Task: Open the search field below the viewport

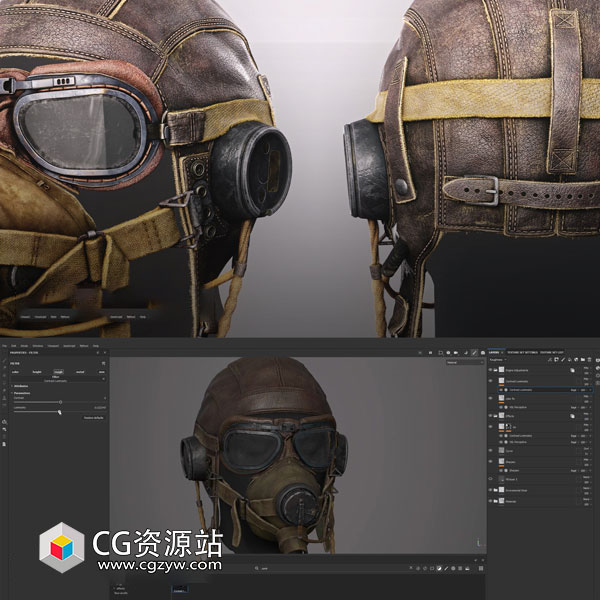Action: click(265, 569)
